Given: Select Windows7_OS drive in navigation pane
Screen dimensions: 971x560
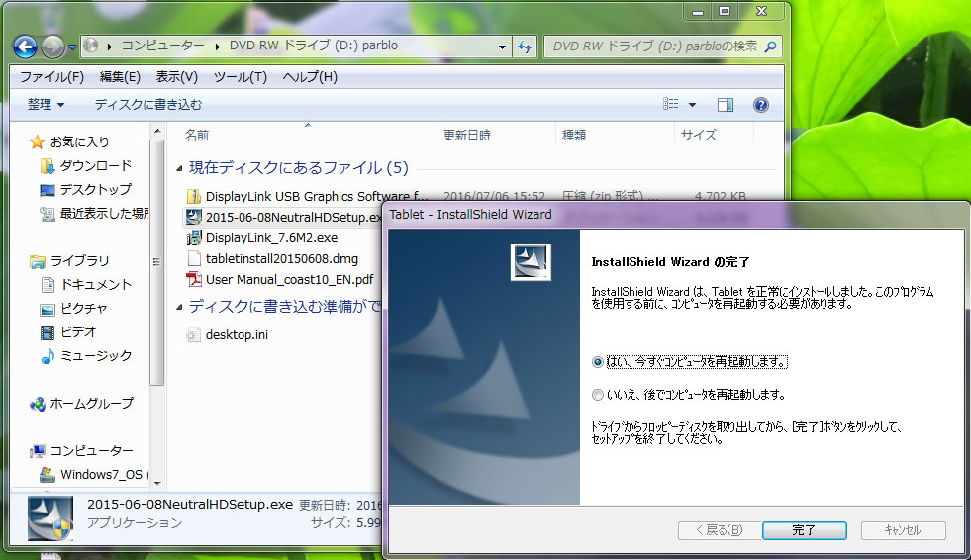Looking at the screenshot, I should (x=102, y=475).
